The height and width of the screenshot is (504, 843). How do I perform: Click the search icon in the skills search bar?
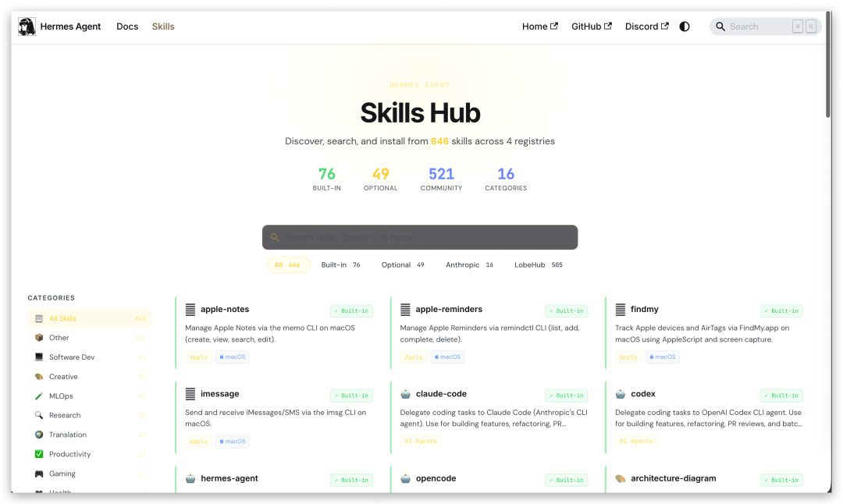(275, 237)
